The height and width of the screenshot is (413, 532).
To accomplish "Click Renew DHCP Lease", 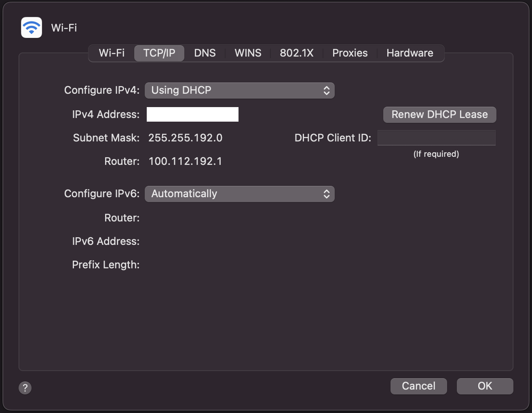I will pos(439,114).
